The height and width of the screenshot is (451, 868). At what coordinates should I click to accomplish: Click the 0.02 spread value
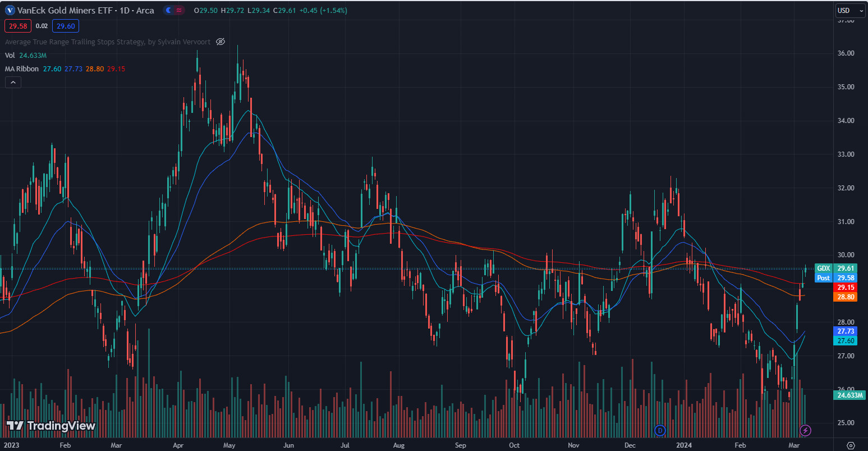42,26
